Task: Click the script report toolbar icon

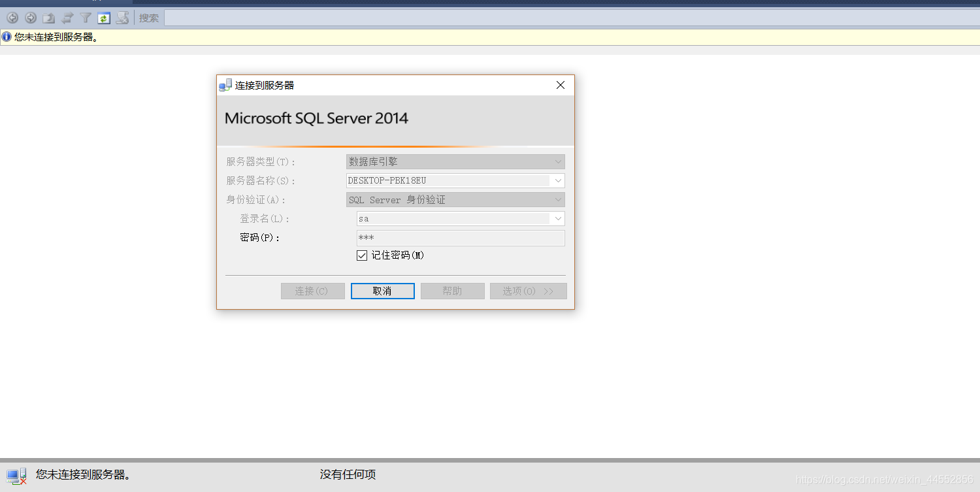Action: coord(122,18)
